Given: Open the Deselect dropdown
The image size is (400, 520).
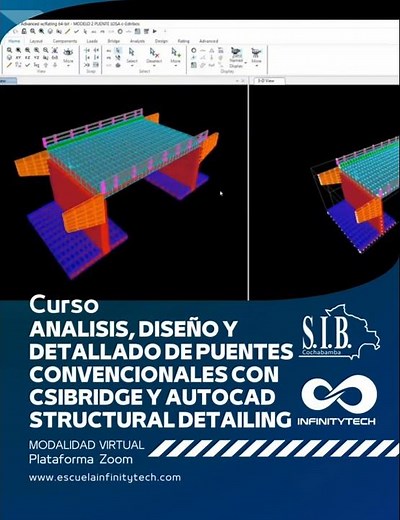Looking at the screenshot, I should pyautogui.click(x=154, y=57).
